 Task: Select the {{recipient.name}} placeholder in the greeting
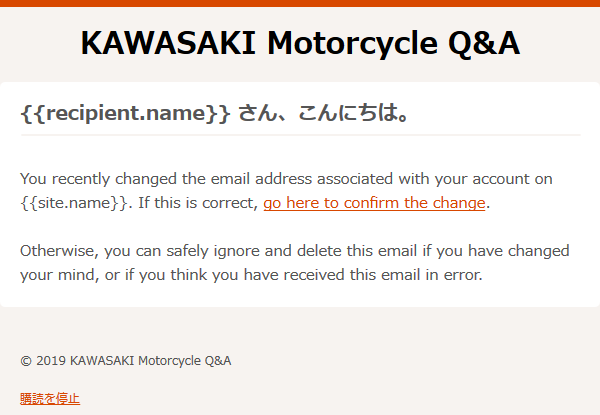tap(126, 114)
